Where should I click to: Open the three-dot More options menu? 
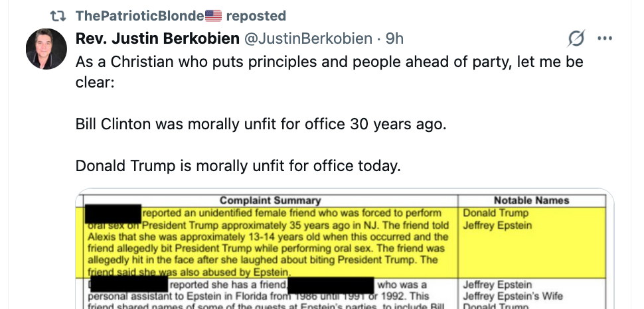coord(604,38)
